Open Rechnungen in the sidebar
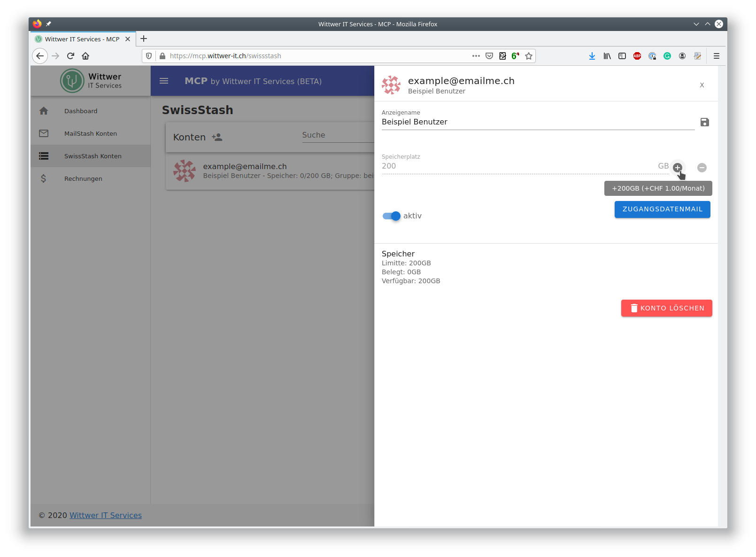The height and width of the screenshot is (557, 756). coord(91,178)
